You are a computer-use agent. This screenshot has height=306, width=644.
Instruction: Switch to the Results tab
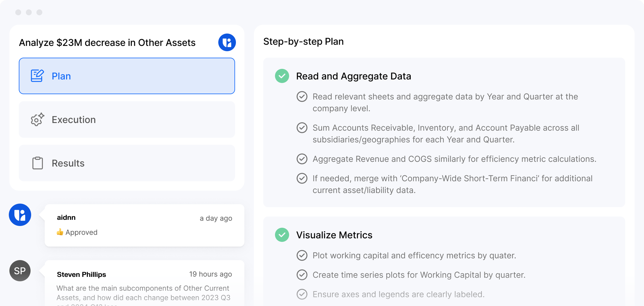pyautogui.click(x=127, y=163)
